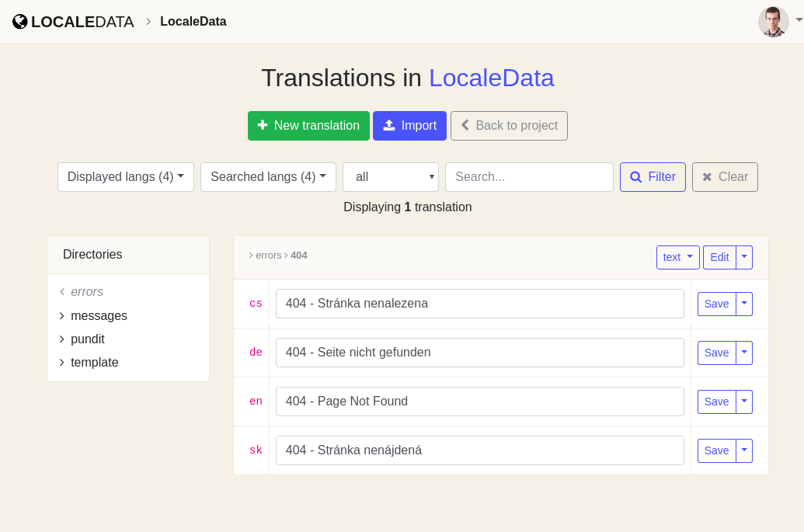Go back up from errors directory

point(81,291)
